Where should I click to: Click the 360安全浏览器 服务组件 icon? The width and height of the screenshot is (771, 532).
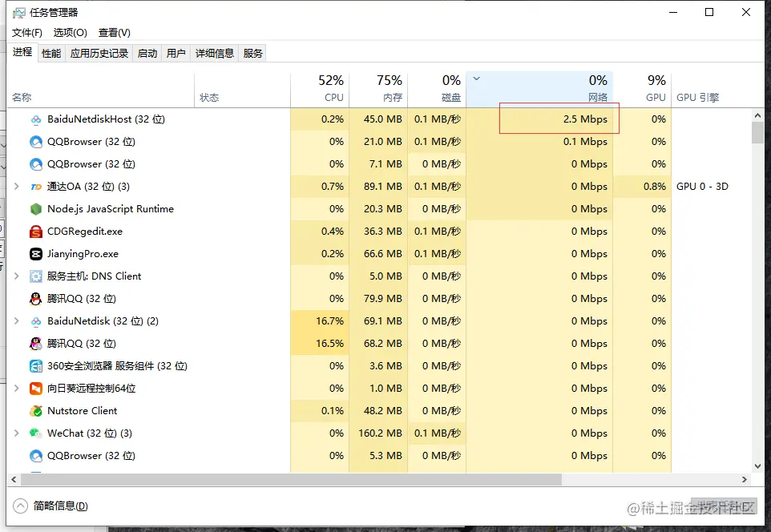[36, 366]
